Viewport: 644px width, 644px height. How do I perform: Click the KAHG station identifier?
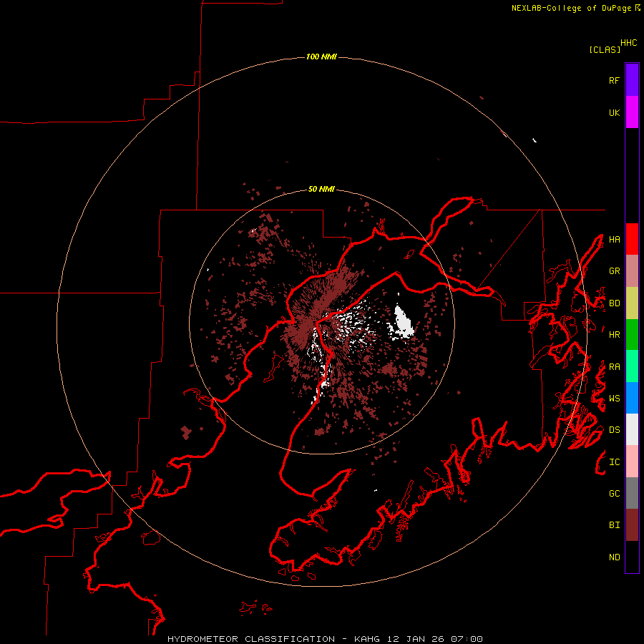tap(367, 639)
